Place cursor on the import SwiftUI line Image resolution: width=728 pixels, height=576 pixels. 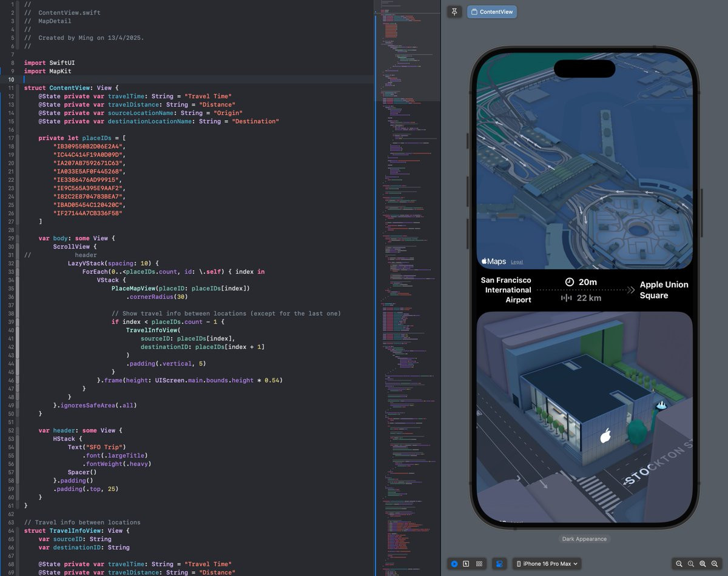(x=49, y=63)
